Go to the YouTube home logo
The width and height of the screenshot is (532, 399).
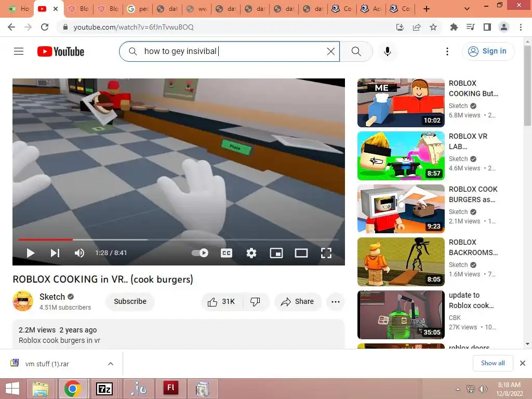pos(61,51)
